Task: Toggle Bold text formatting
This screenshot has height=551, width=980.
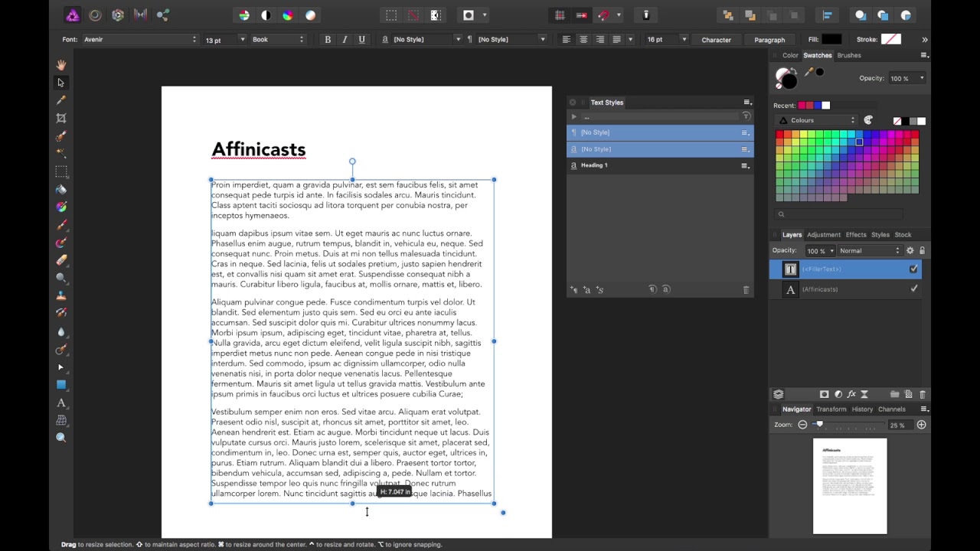Action: [328, 39]
